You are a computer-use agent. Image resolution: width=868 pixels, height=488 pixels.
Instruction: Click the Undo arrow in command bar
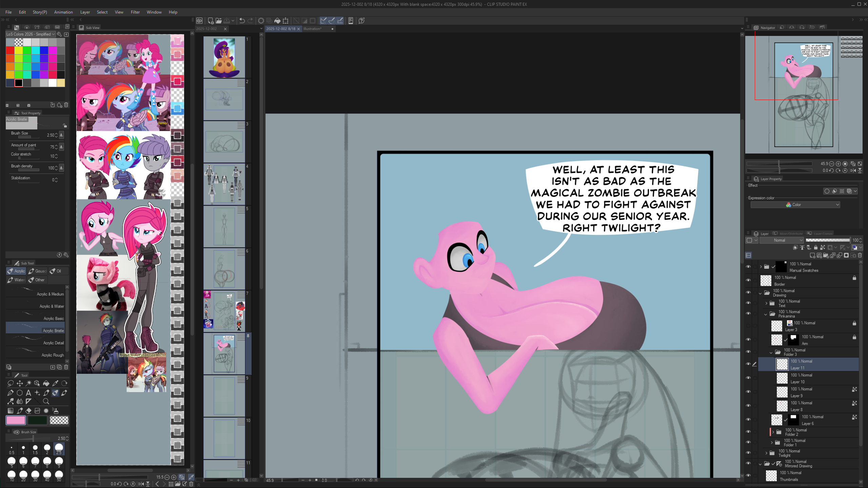242,21
